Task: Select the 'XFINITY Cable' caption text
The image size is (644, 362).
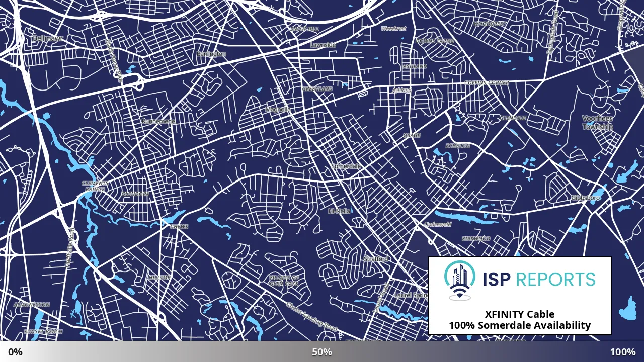Action: click(520, 314)
